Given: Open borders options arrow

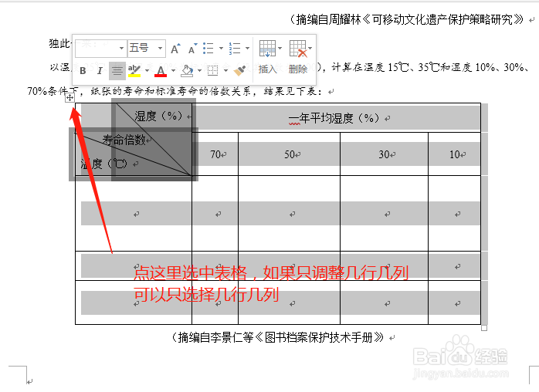Looking at the screenshot, I should (225, 70).
